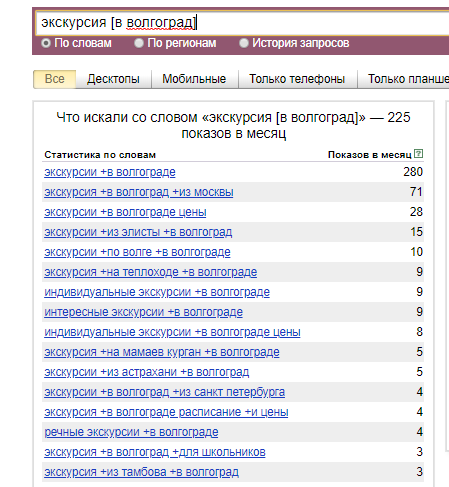Screen dimensions: 449x487
Task: Open link экскурсия +на мамаев курган +в волгограде
Action: pos(162,352)
